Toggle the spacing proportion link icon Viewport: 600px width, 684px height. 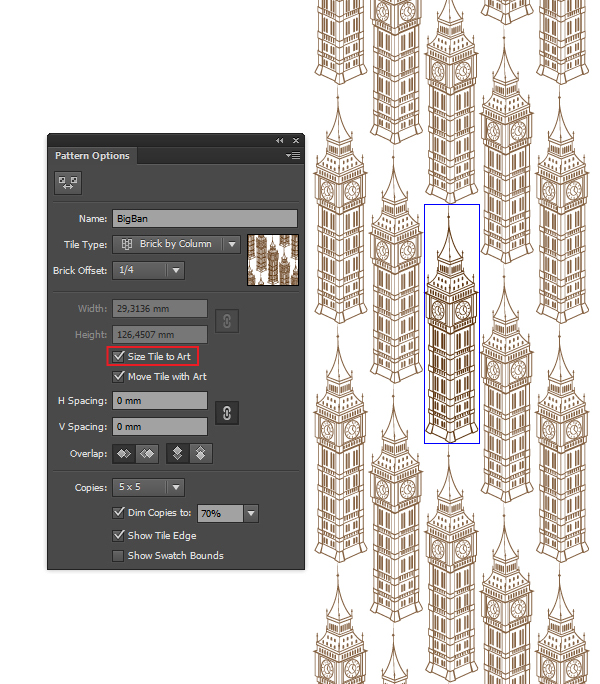[x=227, y=413]
